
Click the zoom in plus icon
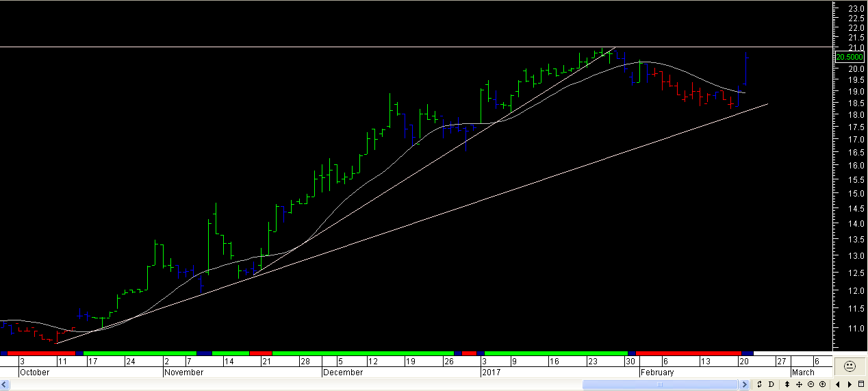822,384
